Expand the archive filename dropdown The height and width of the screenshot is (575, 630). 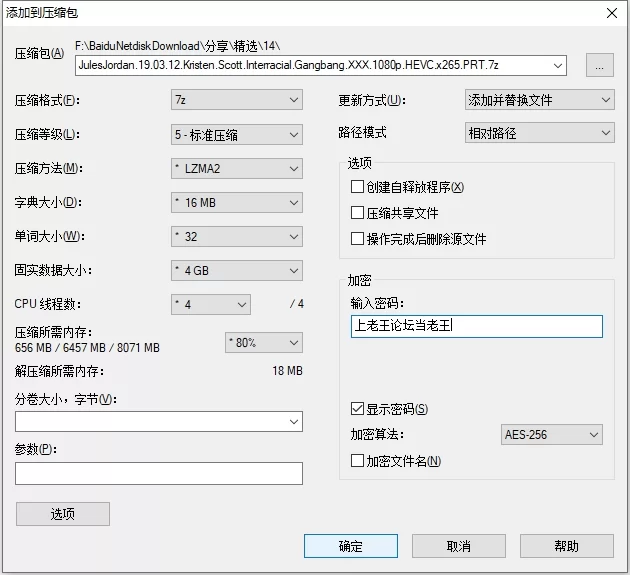558,65
